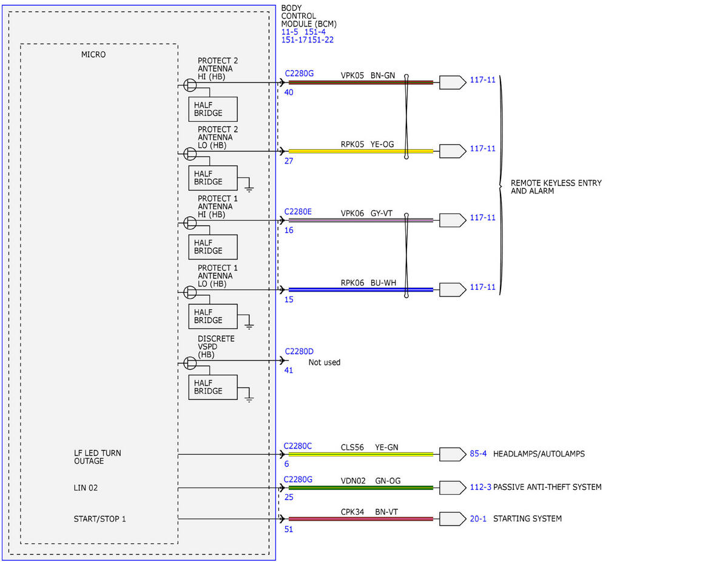Open connector C2280C link
Image resolution: width=728 pixels, height=562 pixels.
coord(298,447)
